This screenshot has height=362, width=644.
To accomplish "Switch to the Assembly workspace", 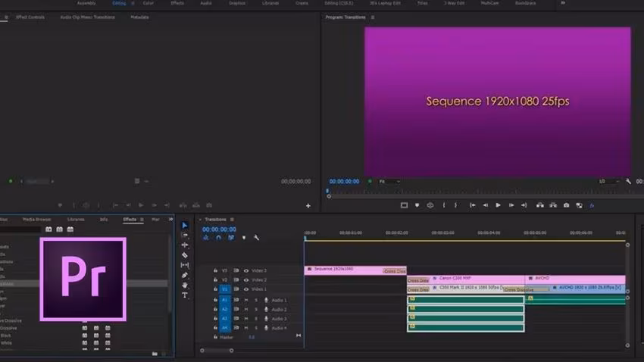I will [x=86, y=3].
